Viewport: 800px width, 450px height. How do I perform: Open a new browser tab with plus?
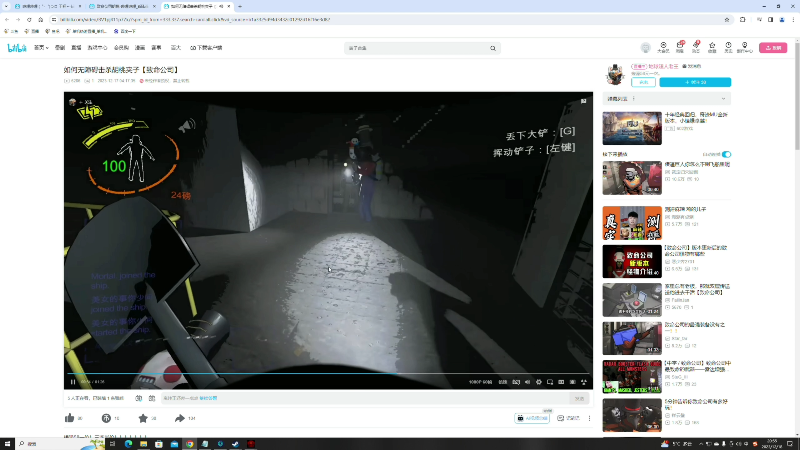240,6
